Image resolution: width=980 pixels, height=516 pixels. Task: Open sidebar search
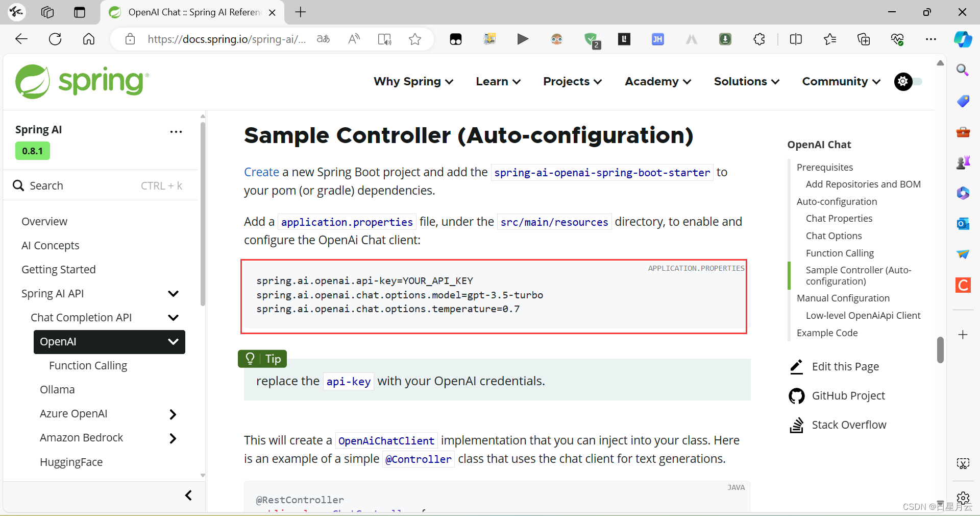963,70
